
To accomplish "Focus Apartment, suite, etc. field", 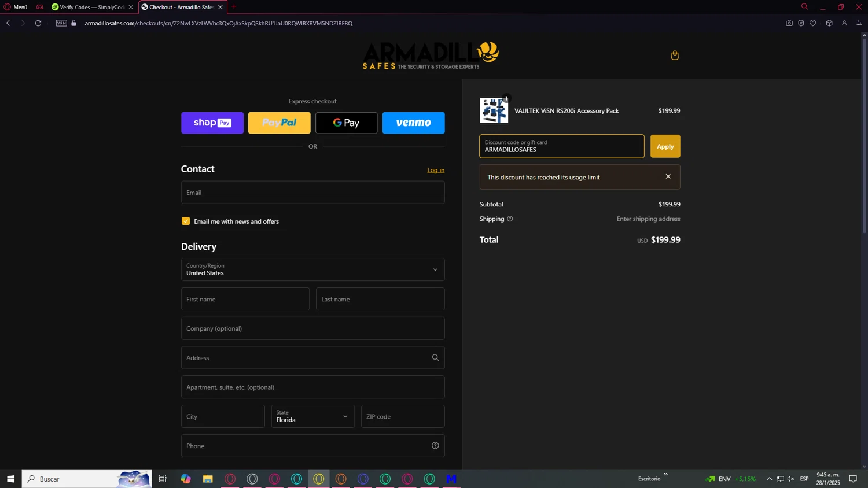I will (x=312, y=387).
